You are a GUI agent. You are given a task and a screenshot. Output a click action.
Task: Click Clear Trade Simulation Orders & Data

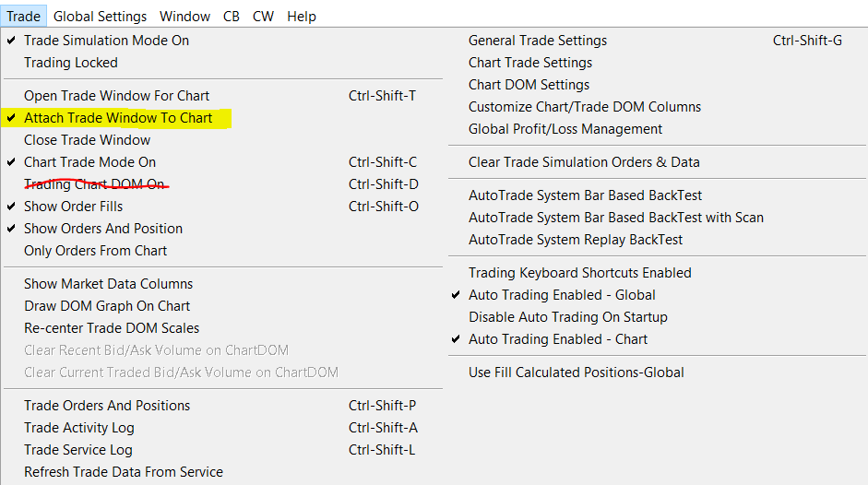[584, 162]
